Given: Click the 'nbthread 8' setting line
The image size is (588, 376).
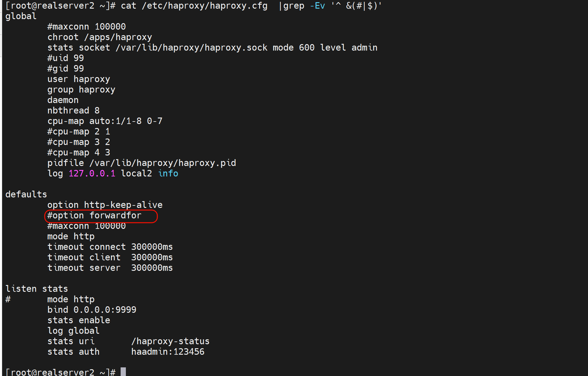Looking at the screenshot, I should (73, 111).
